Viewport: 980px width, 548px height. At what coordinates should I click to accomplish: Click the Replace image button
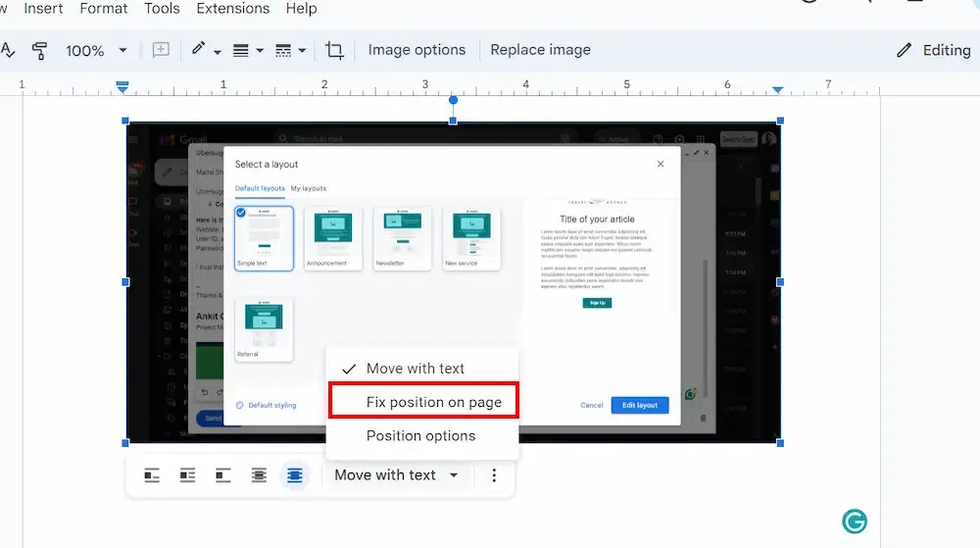pyautogui.click(x=540, y=50)
